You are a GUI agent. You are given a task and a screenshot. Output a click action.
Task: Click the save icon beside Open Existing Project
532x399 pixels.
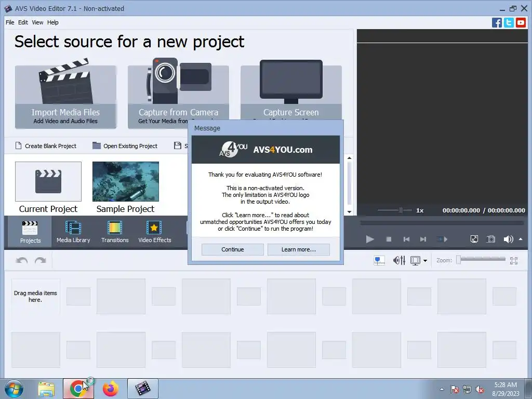(178, 145)
